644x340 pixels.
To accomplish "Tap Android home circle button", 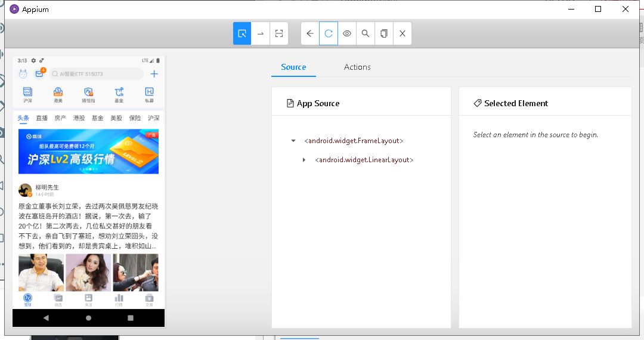I will [x=88, y=318].
